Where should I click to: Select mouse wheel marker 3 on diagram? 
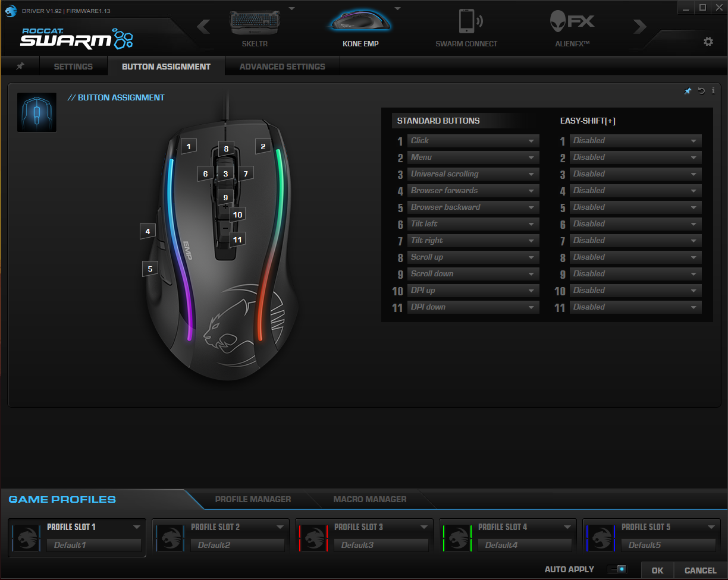pos(225,174)
